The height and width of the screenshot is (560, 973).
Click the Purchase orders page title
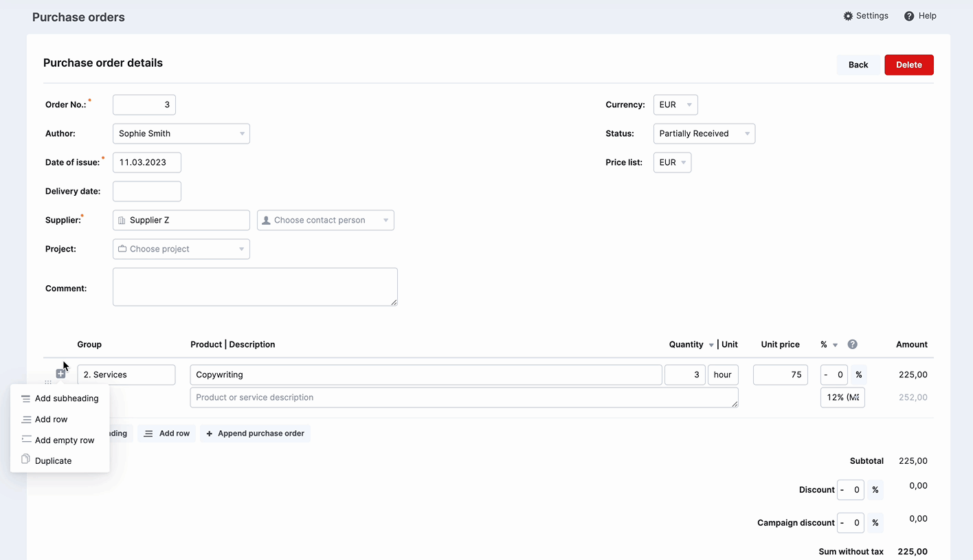coord(78,17)
